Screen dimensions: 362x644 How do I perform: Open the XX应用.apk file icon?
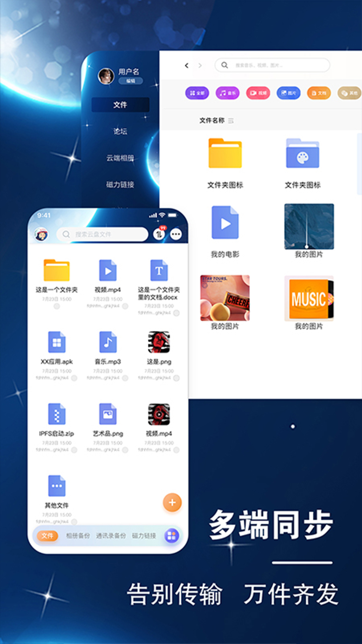[x=57, y=342]
